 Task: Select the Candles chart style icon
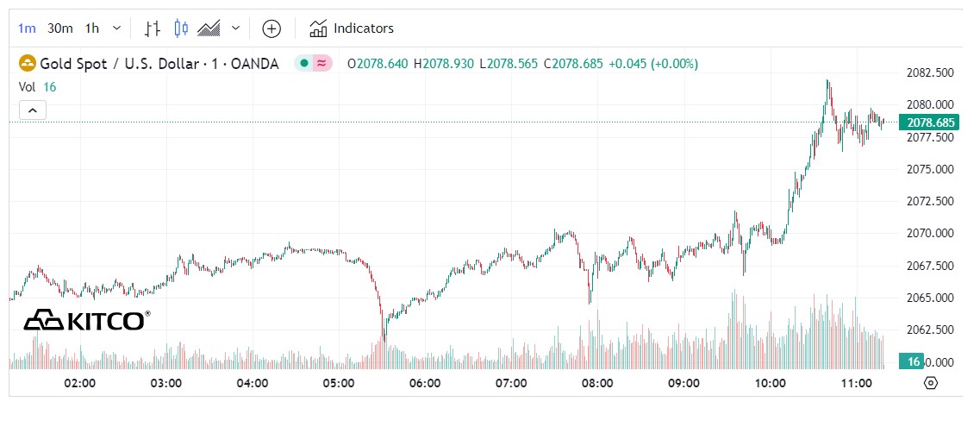(x=181, y=28)
